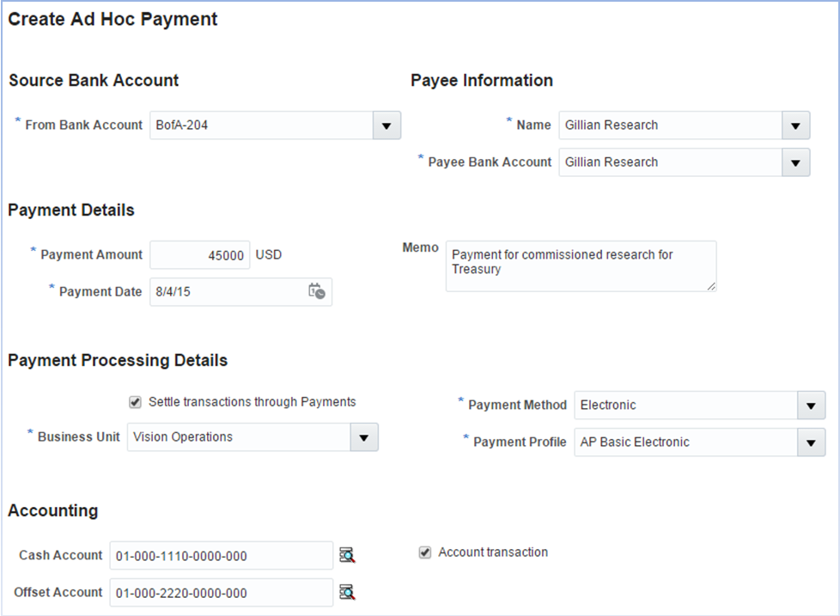This screenshot has height=616, width=840.
Task: Select the Cash Account input field
Action: pos(221,556)
